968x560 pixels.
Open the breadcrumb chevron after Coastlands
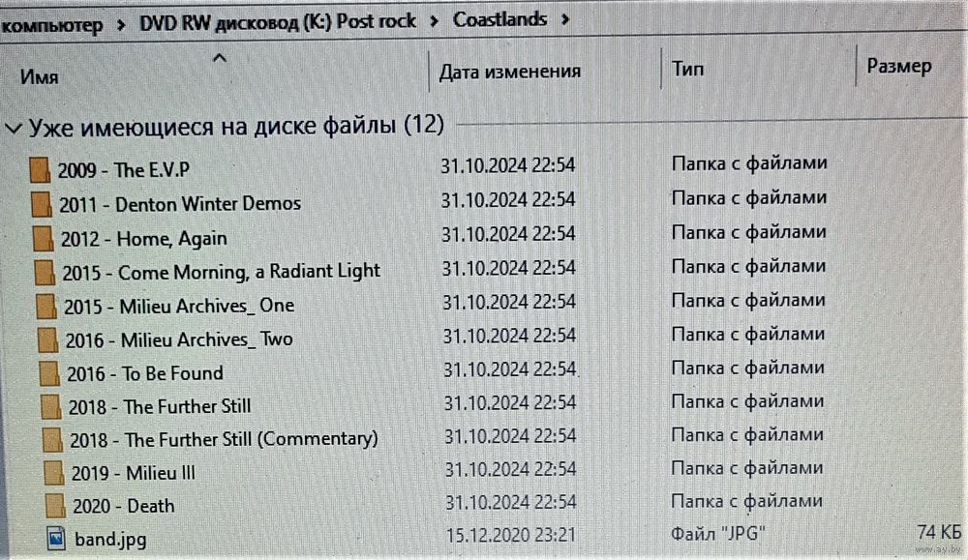pyautogui.click(x=565, y=19)
